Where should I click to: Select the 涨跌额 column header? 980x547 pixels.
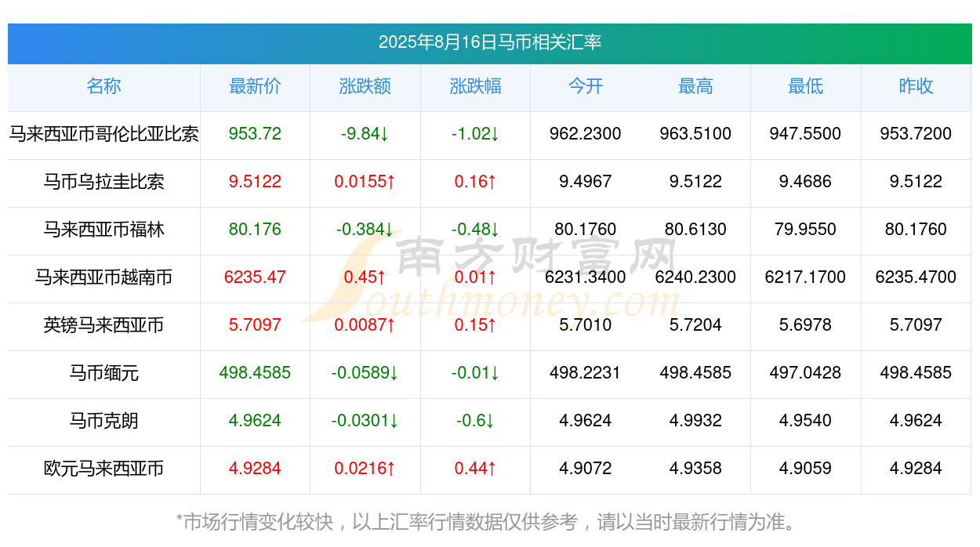[x=365, y=86]
